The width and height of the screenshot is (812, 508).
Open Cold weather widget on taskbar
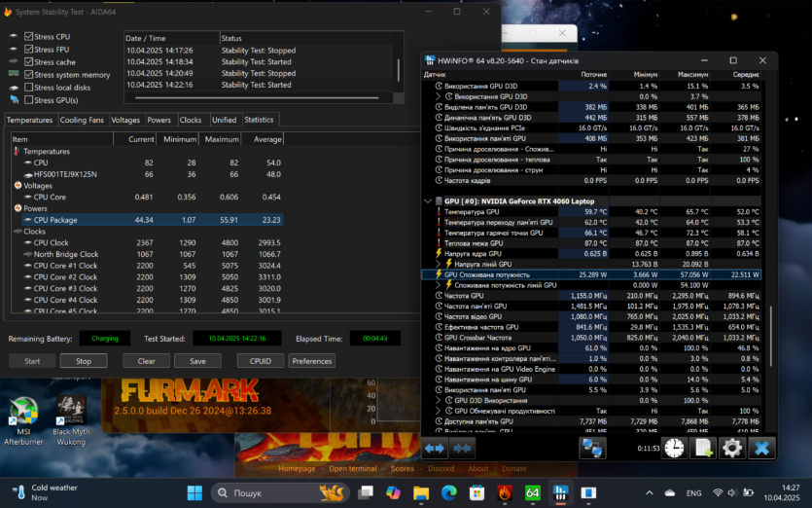tap(45, 492)
